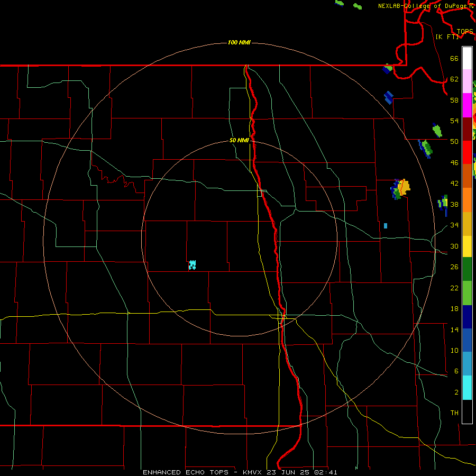Click the yellow swatch on the color scale
The width and height of the screenshot is (476, 476).
pos(467,246)
